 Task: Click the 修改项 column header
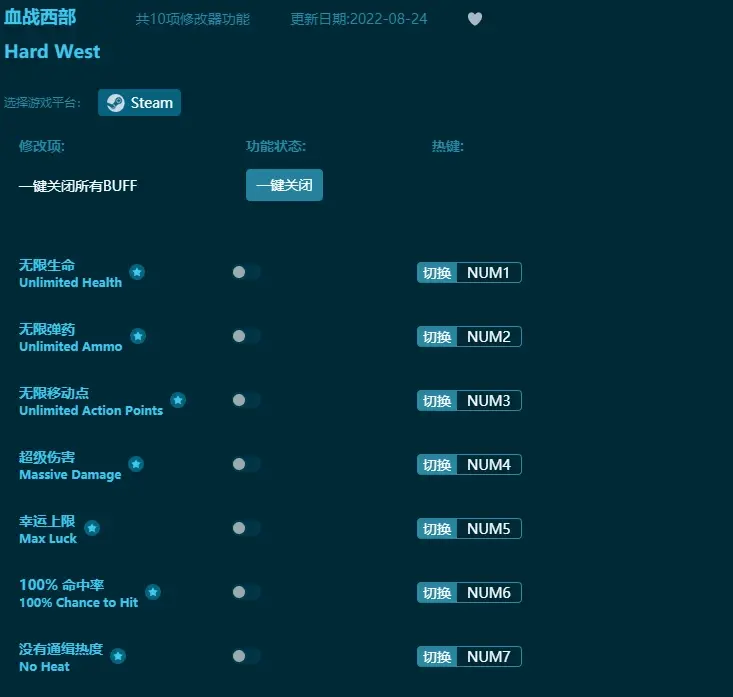[42, 146]
